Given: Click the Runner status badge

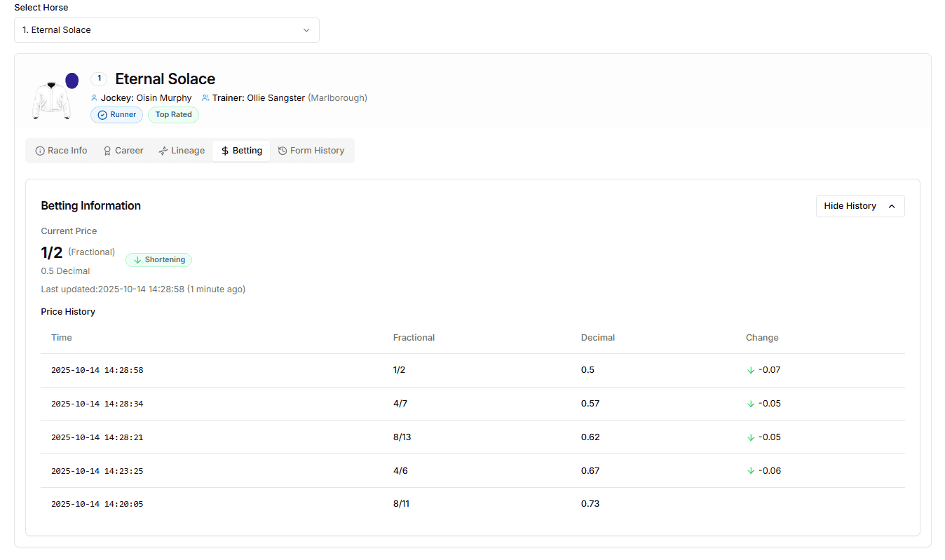Looking at the screenshot, I should (116, 115).
